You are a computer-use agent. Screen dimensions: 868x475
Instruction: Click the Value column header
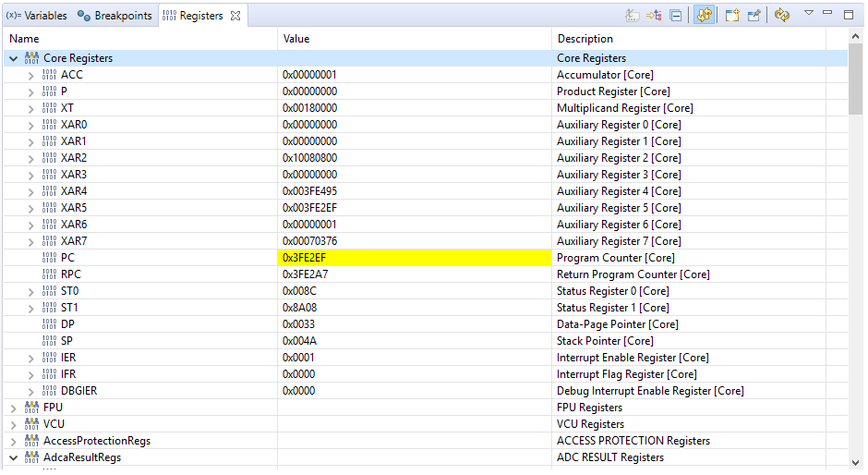(296, 39)
